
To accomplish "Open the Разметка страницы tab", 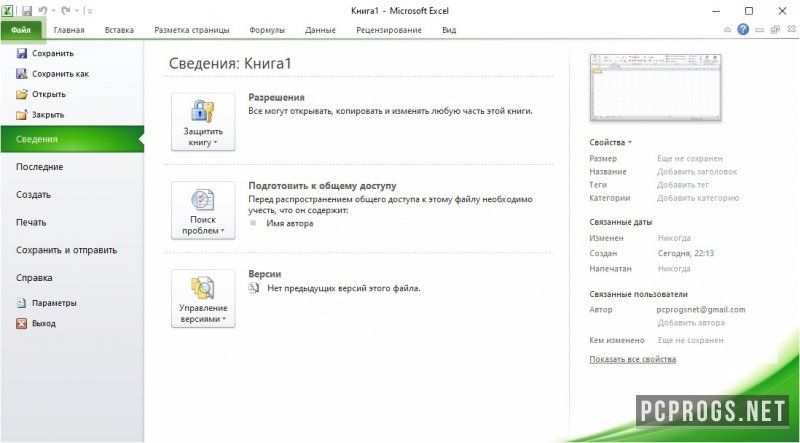I will (x=192, y=30).
